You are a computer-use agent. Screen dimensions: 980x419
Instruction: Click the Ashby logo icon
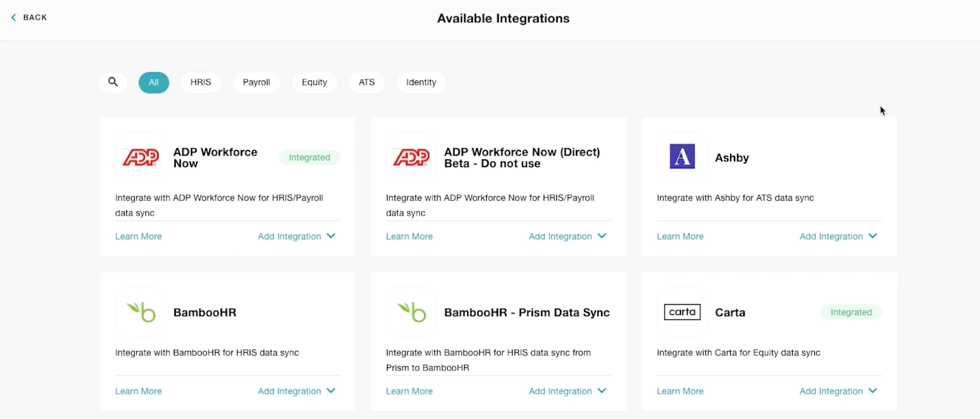[x=682, y=157]
